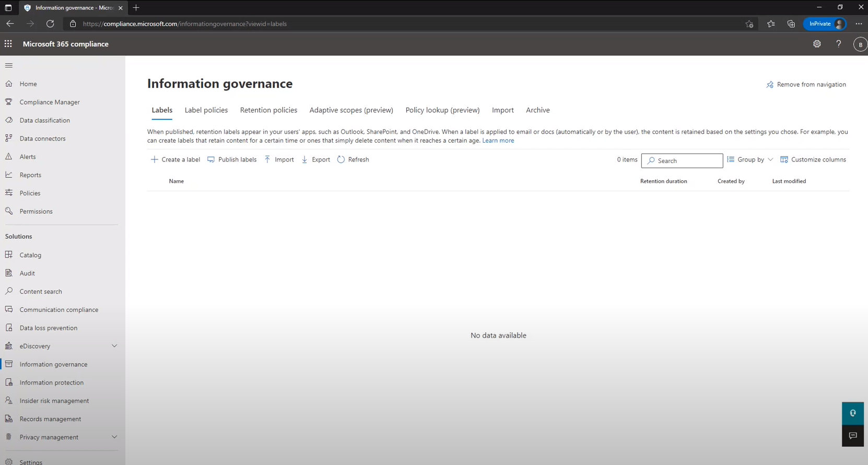868x465 pixels.
Task: Click the Data classification icon
Action: (x=9, y=120)
